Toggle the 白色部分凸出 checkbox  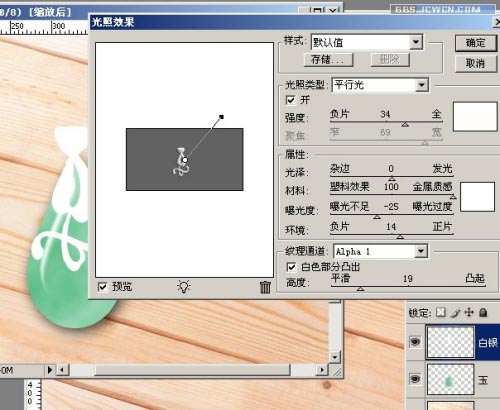tap(291, 267)
